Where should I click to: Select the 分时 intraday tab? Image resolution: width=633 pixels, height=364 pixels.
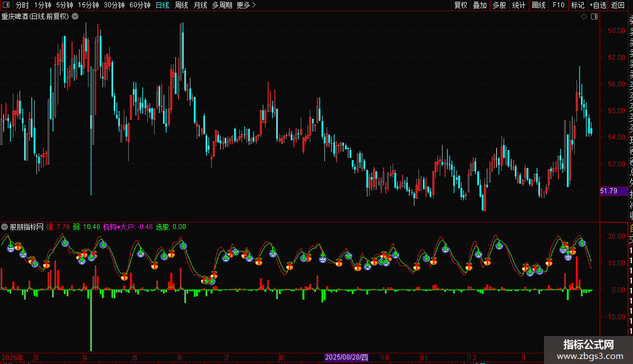pyautogui.click(x=22, y=5)
